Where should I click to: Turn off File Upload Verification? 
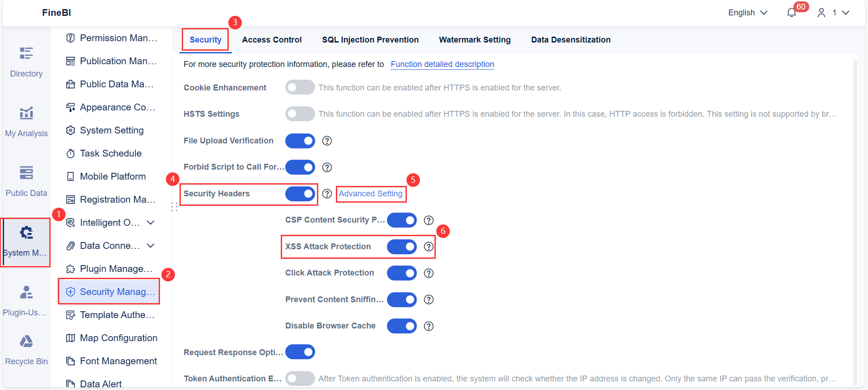point(300,141)
